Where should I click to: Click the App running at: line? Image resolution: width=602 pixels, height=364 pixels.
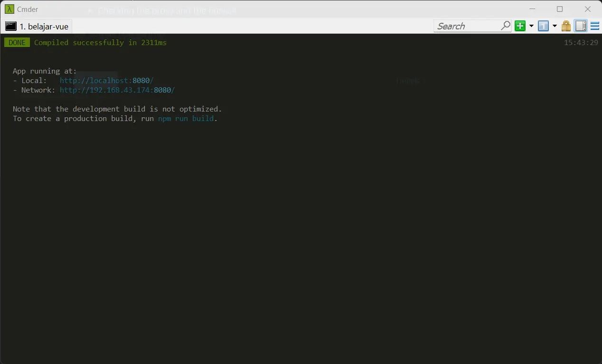tap(45, 71)
